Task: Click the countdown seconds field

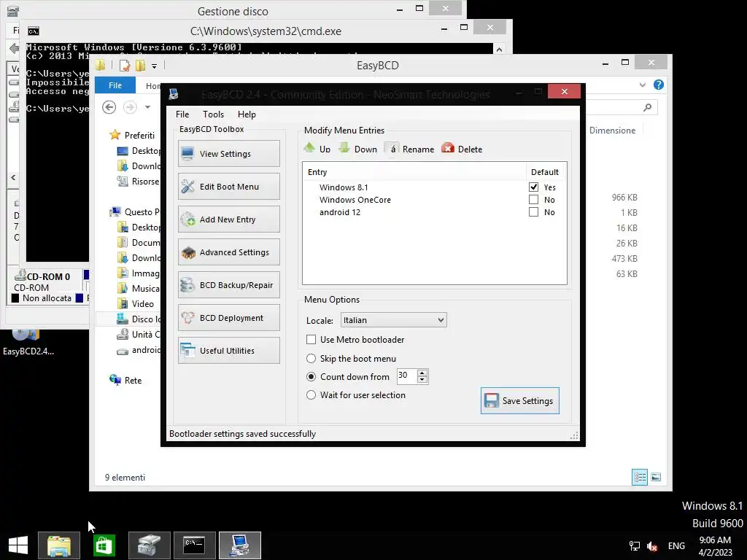Action: (x=406, y=376)
